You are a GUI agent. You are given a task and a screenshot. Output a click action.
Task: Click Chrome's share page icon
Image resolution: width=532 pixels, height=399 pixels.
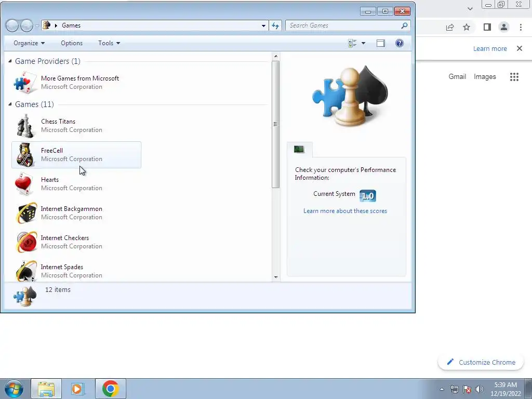pyautogui.click(x=450, y=27)
